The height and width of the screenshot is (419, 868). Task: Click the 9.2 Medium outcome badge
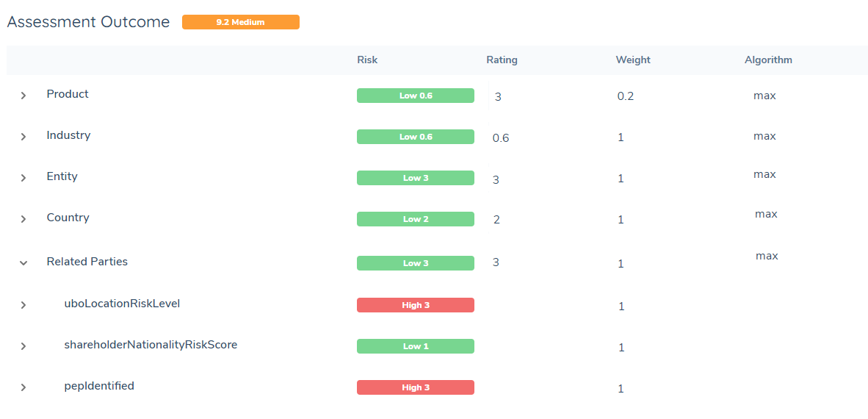(x=240, y=22)
